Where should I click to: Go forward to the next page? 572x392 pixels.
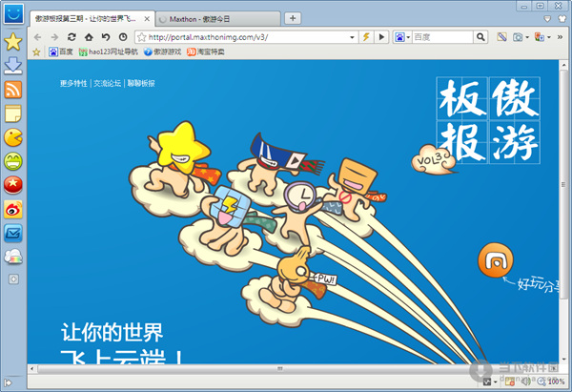click(54, 37)
